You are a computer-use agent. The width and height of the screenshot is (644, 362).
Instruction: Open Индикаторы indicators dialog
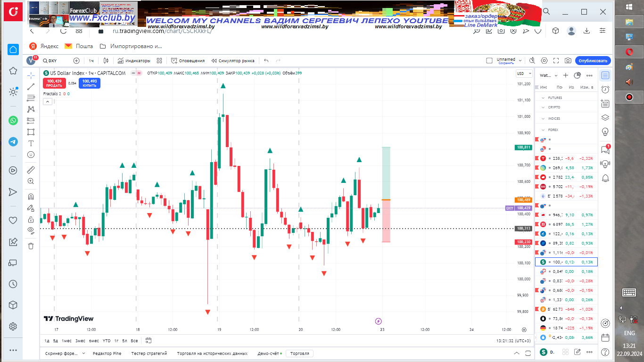(x=134, y=61)
